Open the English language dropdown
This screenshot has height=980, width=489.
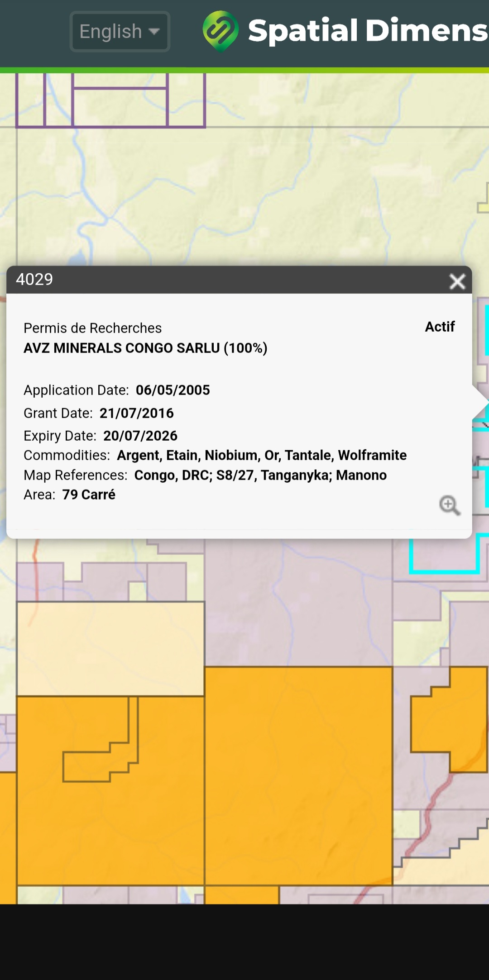pyautogui.click(x=120, y=32)
